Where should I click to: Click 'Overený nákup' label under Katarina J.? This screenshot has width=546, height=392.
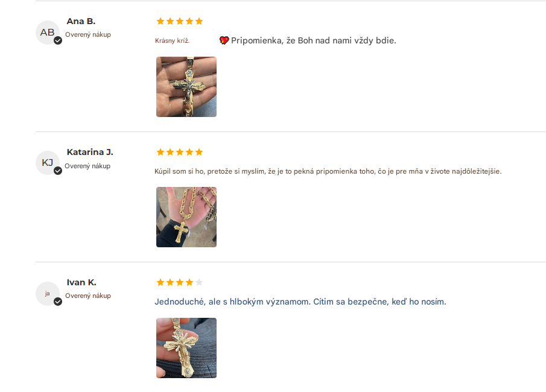[87, 166]
